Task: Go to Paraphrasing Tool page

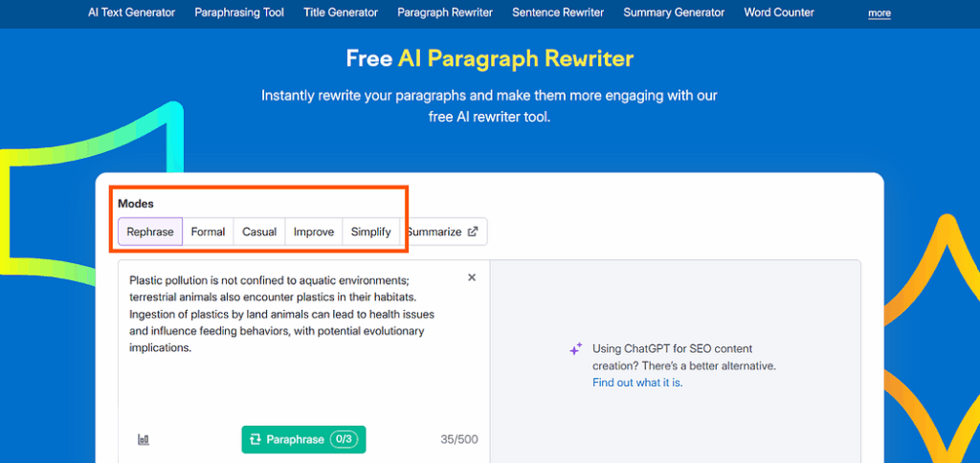Action: click(239, 12)
